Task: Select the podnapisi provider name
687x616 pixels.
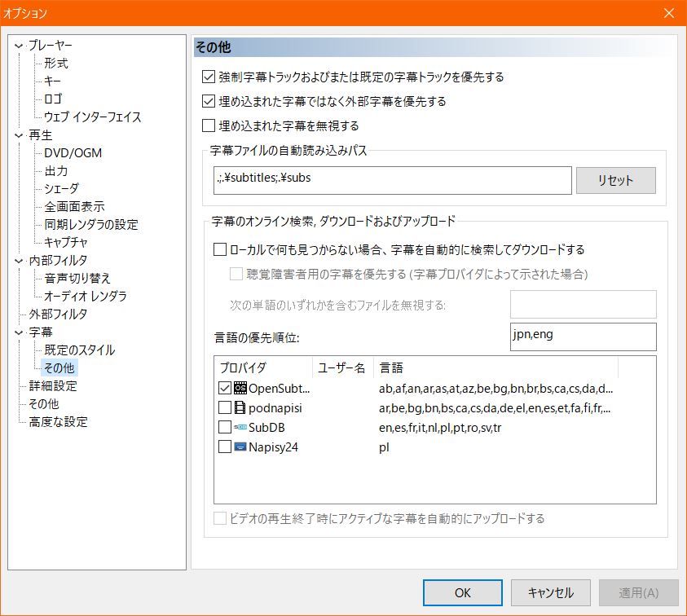Action: tap(275, 408)
